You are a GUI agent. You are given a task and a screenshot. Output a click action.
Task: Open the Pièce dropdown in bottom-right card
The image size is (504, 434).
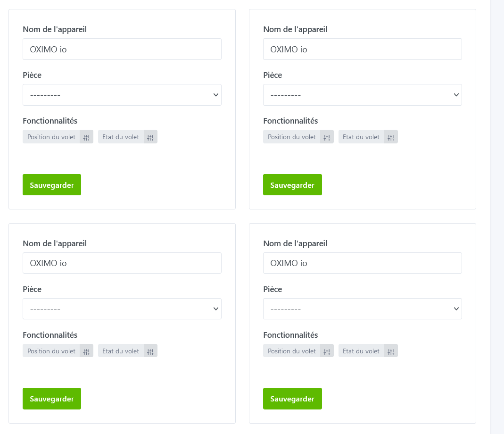coord(362,309)
